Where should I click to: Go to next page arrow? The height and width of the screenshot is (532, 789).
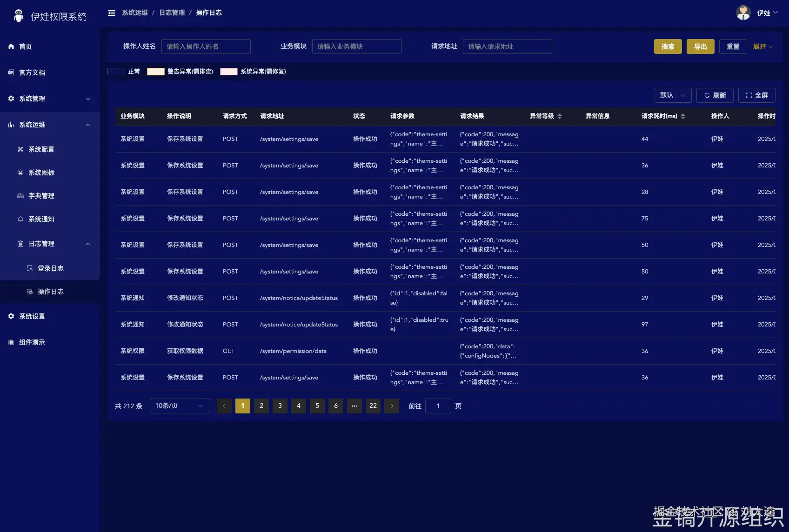pos(392,406)
